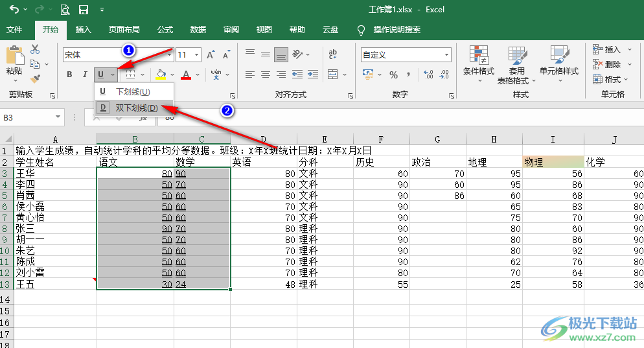Expand the borders dropdown arrow

[143, 75]
